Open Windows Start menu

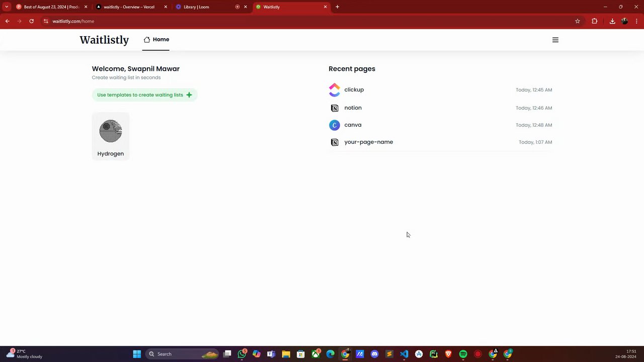pyautogui.click(x=137, y=354)
